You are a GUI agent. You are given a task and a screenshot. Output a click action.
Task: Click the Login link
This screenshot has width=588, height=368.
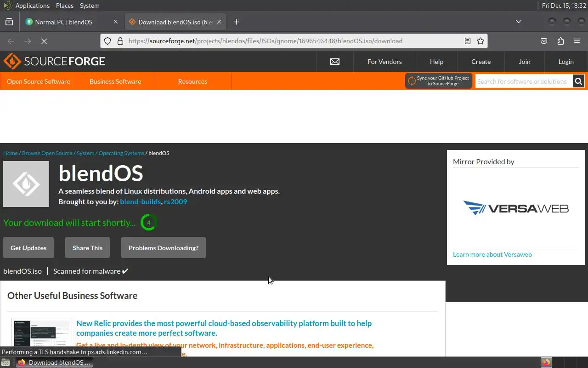click(566, 62)
